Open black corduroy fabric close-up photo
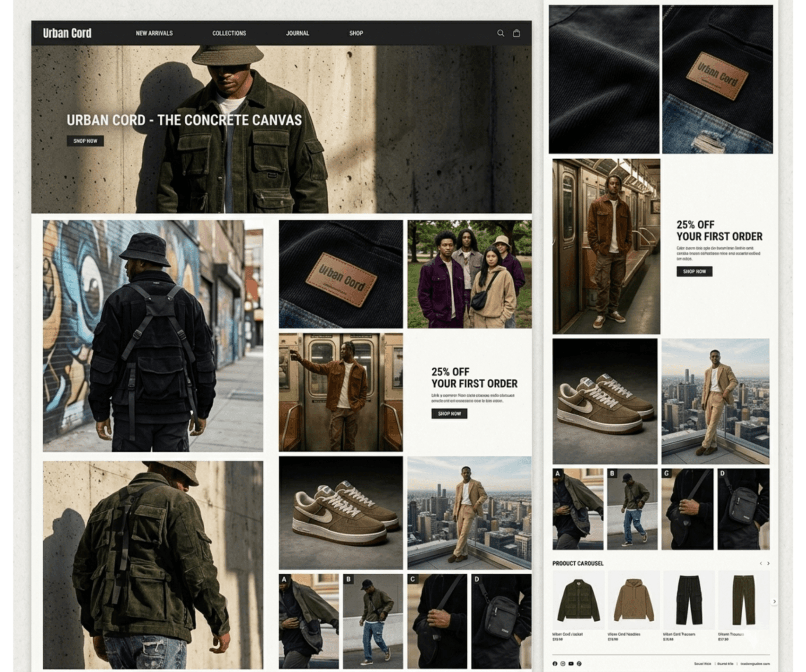Image resolution: width=806 pixels, height=672 pixels. pyautogui.click(x=604, y=79)
